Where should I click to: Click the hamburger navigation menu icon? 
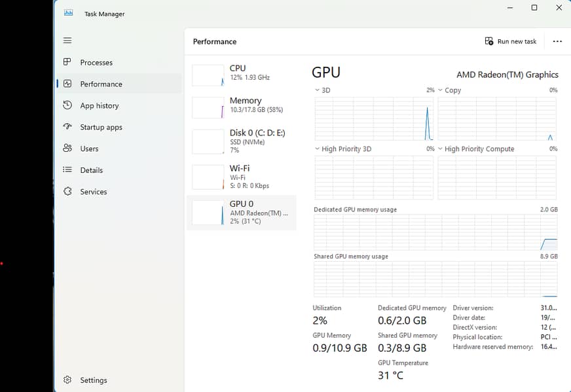click(x=67, y=41)
